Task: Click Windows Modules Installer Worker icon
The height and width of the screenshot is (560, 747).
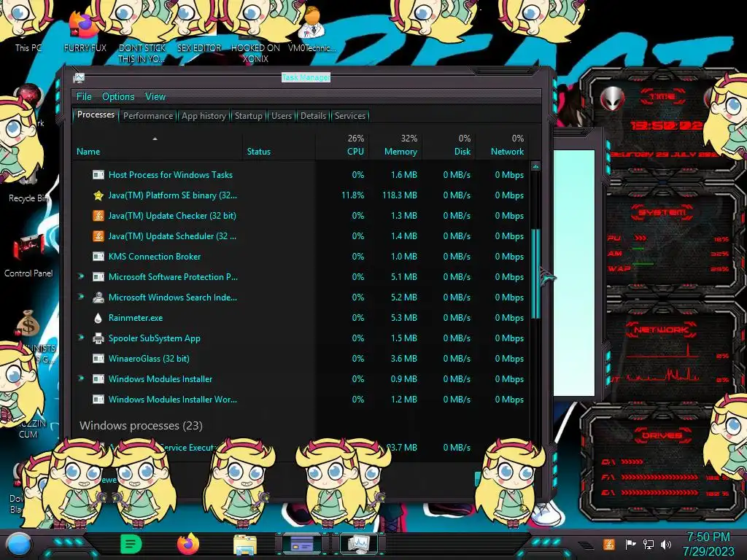Action: coord(98,400)
